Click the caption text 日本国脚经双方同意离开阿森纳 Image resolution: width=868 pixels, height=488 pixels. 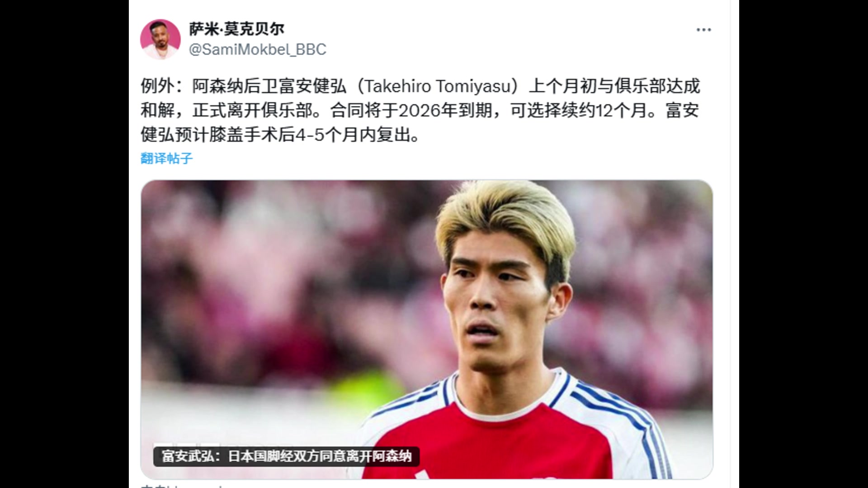320,456
